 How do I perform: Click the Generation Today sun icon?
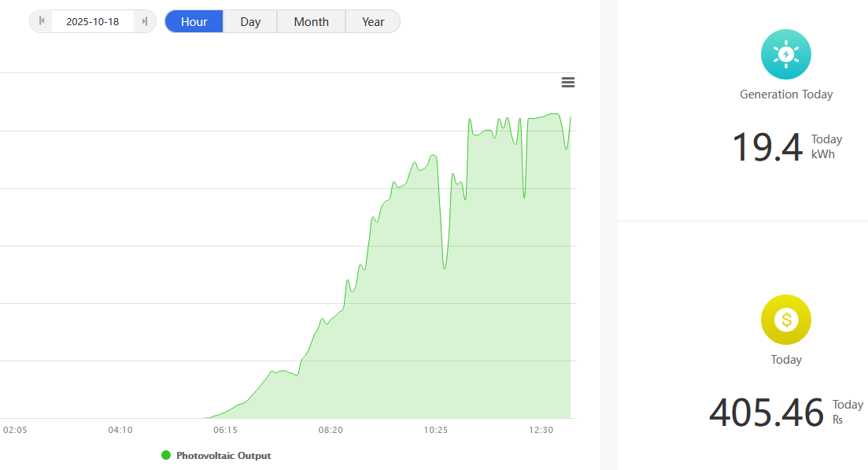[x=786, y=54]
